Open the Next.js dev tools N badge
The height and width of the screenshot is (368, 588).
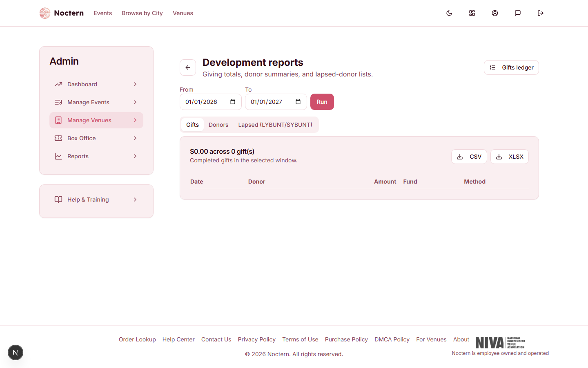coord(16,352)
